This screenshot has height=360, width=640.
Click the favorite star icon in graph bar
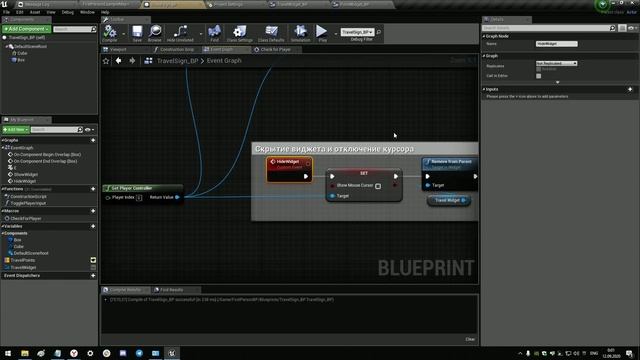coord(106,61)
